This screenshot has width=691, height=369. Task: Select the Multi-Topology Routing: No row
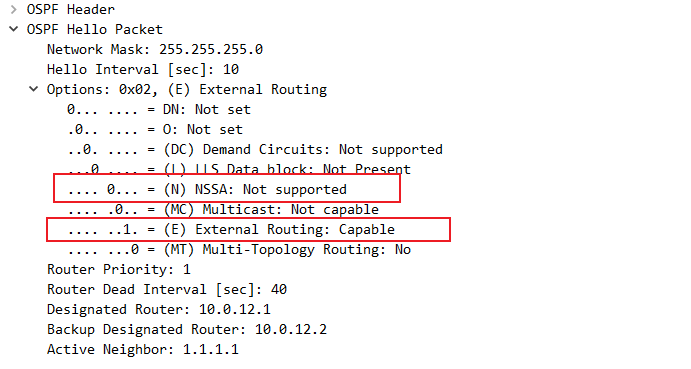click(239, 250)
